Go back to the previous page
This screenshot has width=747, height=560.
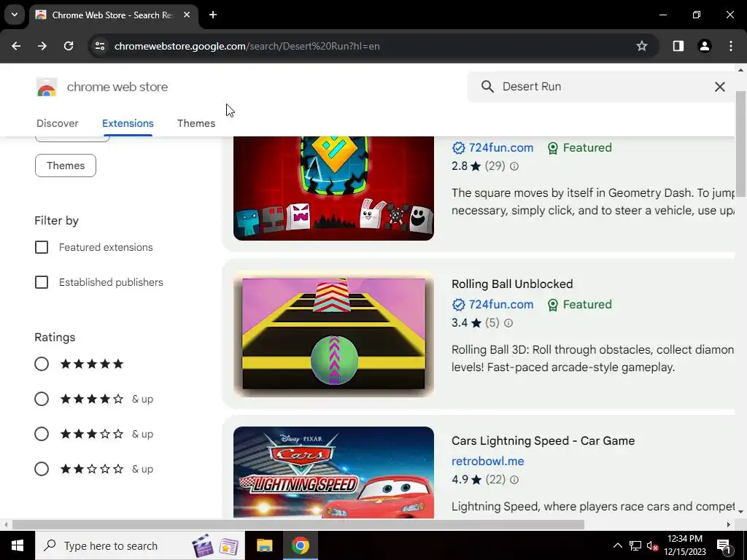click(x=16, y=46)
